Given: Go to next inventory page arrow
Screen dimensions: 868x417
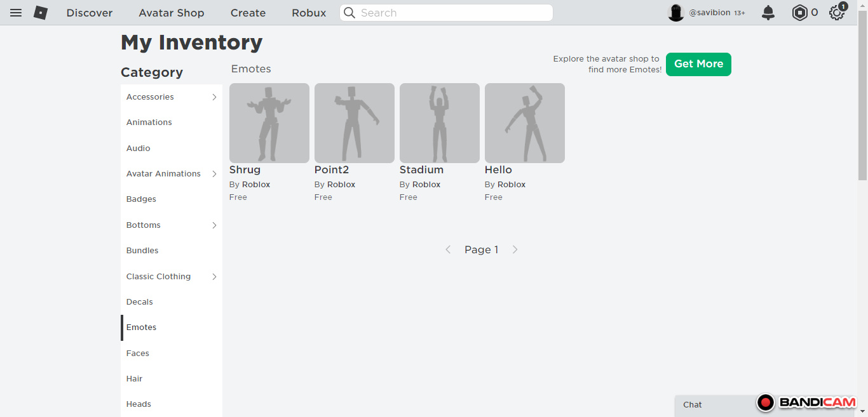Looking at the screenshot, I should 515,249.
